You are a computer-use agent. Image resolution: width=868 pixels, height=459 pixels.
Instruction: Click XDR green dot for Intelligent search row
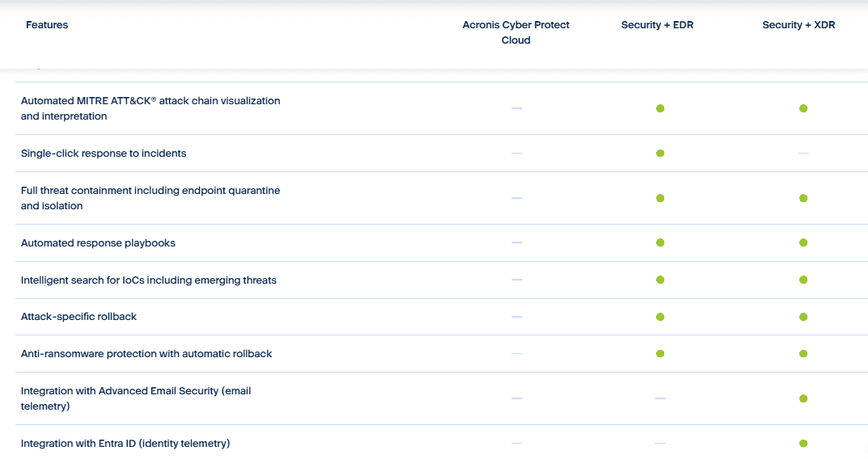(803, 280)
